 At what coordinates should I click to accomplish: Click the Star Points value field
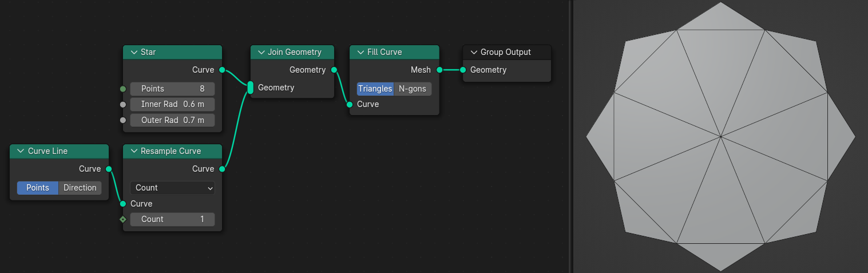click(x=172, y=89)
